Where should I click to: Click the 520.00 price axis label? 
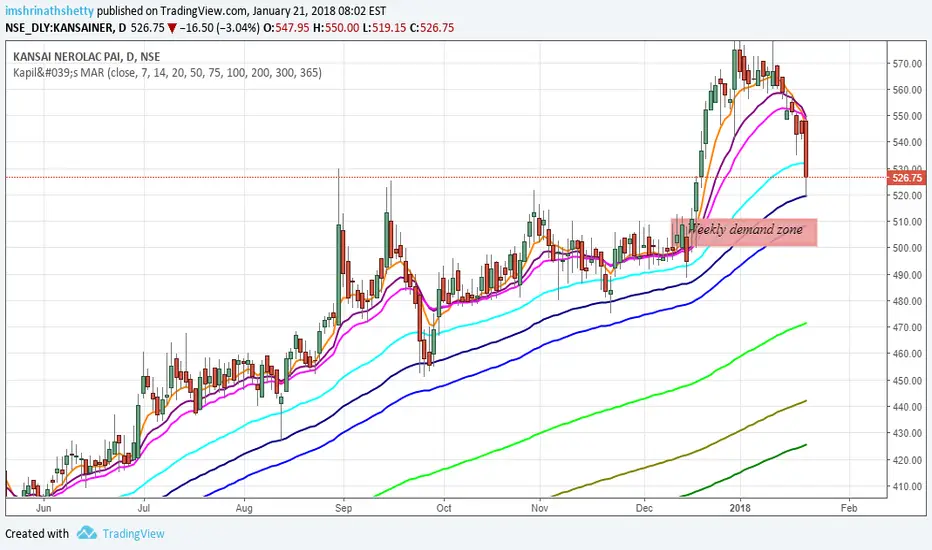point(907,195)
